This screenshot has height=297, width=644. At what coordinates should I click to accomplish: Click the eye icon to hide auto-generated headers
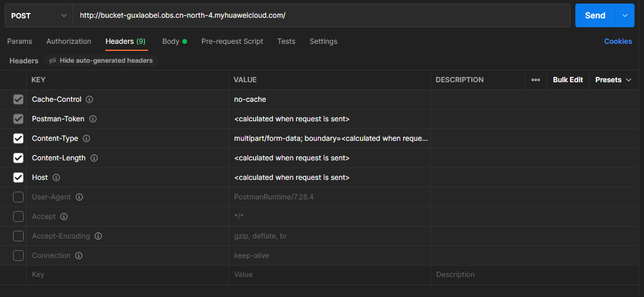[x=53, y=60]
